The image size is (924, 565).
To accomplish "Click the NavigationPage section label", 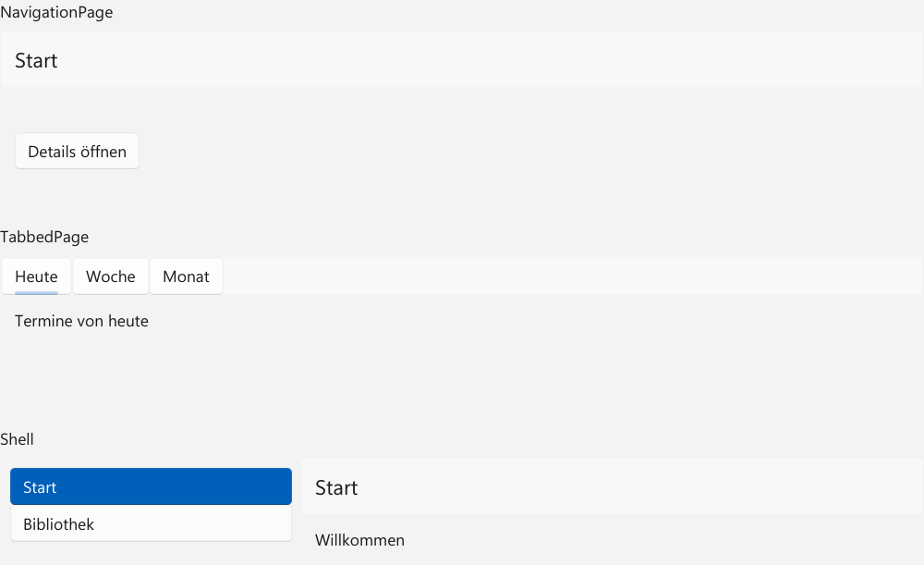I will (56, 12).
